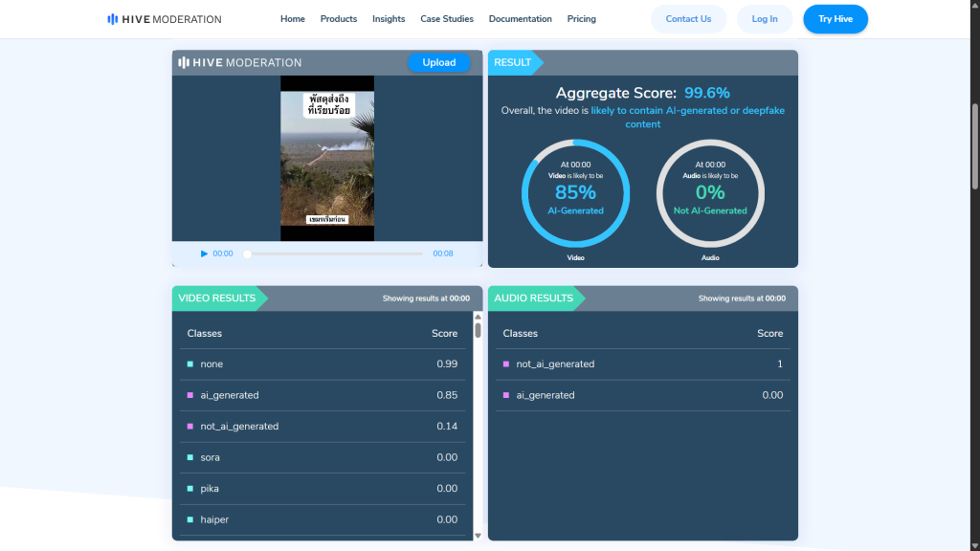Select the sora class row
The height and width of the screenshot is (551, 980).
click(323, 457)
